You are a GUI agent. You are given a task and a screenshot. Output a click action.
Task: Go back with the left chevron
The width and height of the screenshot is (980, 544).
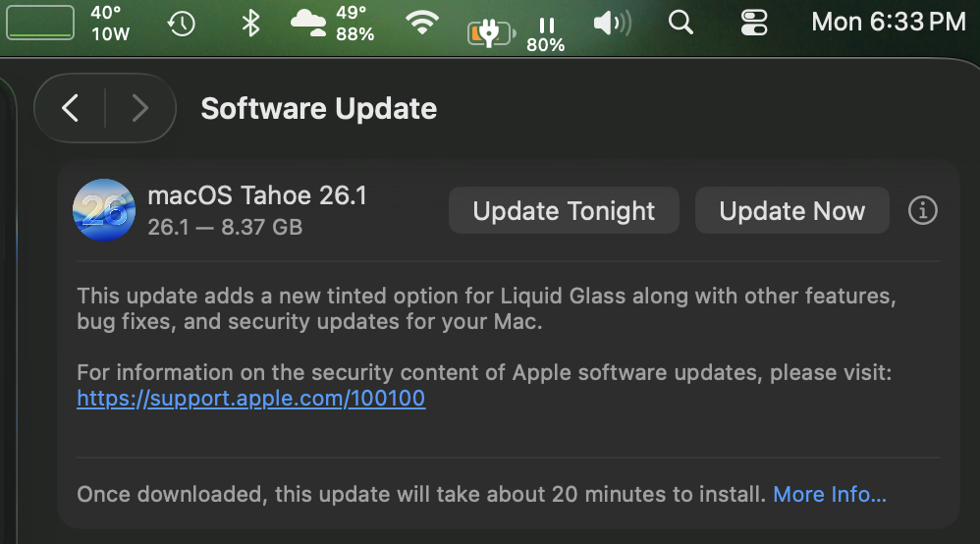click(71, 108)
